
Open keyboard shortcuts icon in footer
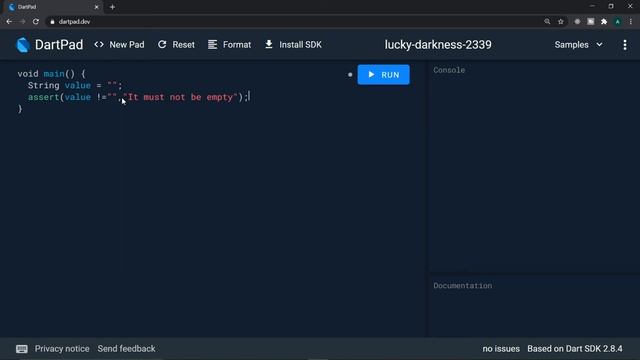pos(22,349)
